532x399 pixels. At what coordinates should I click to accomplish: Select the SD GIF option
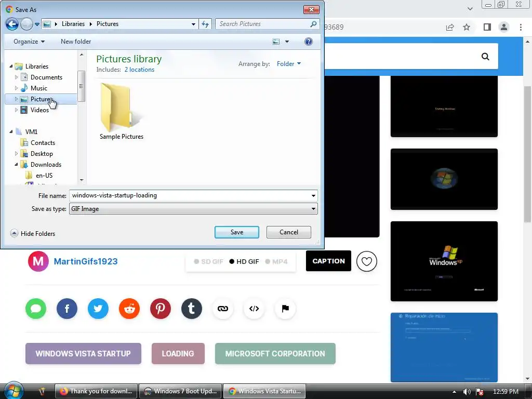coord(209,262)
